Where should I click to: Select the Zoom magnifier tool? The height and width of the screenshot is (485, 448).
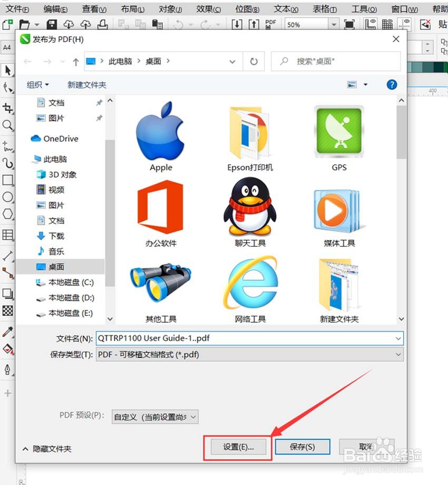[x=8, y=125]
